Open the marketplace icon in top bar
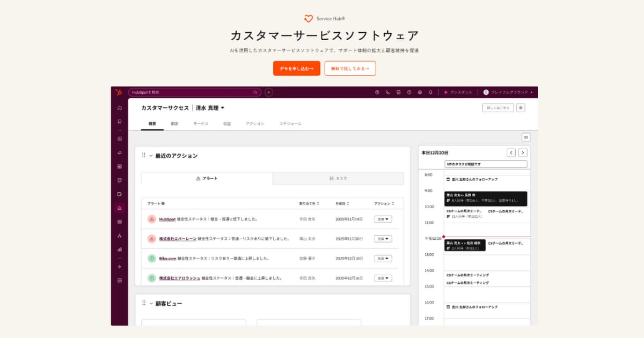Image resolution: width=644 pixels, height=338 pixels. tap(398, 92)
